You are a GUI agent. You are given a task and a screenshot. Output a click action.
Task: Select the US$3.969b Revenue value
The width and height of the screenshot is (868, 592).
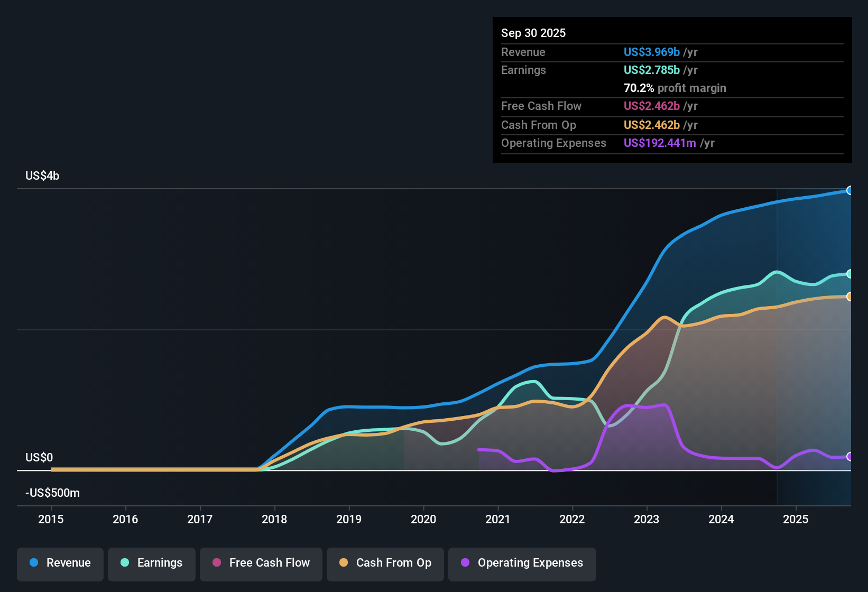[x=651, y=52]
